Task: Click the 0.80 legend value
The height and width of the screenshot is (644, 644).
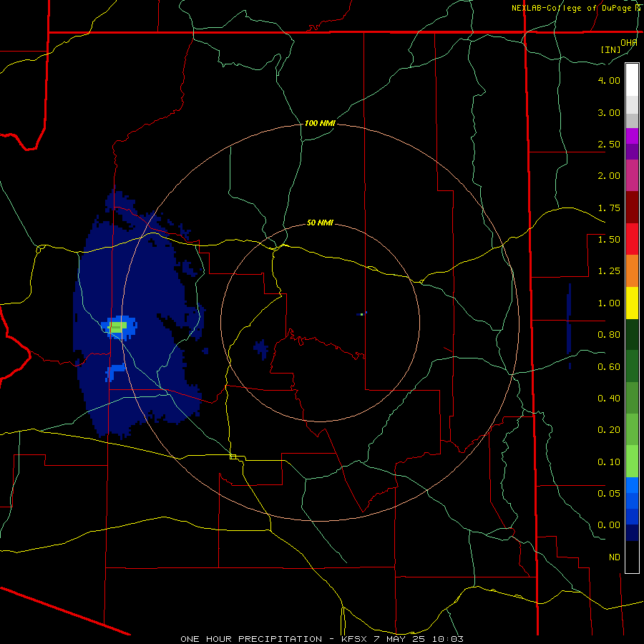Action: coord(609,335)
